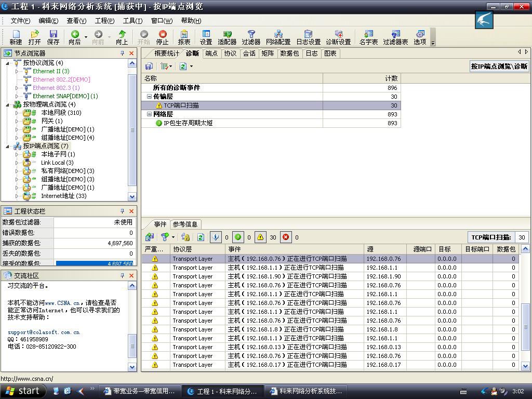Click the support@colasoft.com.cn email link
The height and width of the screenshot is (399, 532).
tap(44, 332)
